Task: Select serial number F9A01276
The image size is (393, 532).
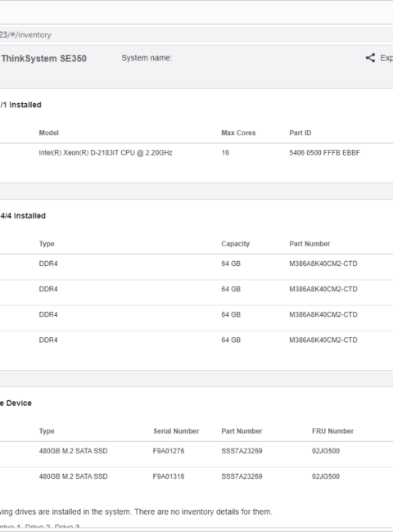Action: pos(169,451)
